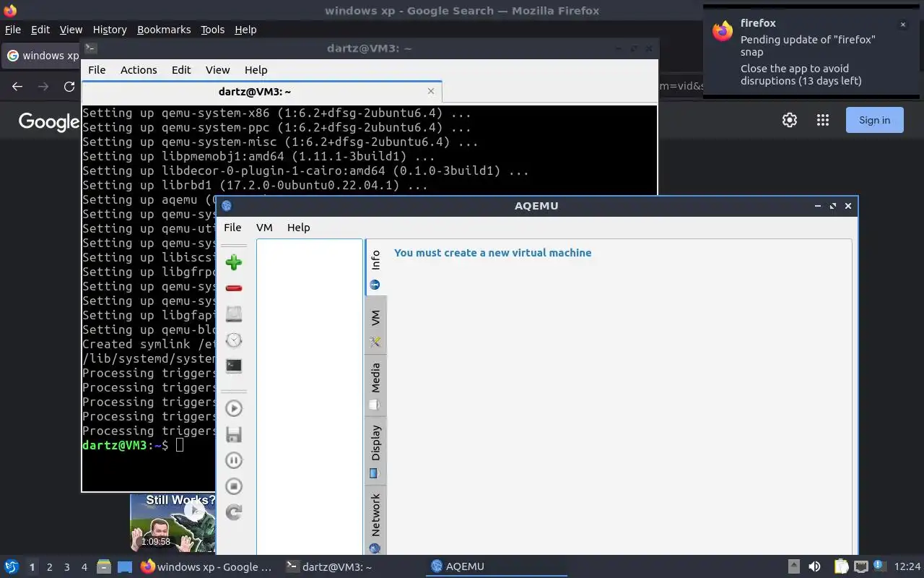Open Firefox Edit menu
This screenshot has height=578, width=924.
coord(40,30)
